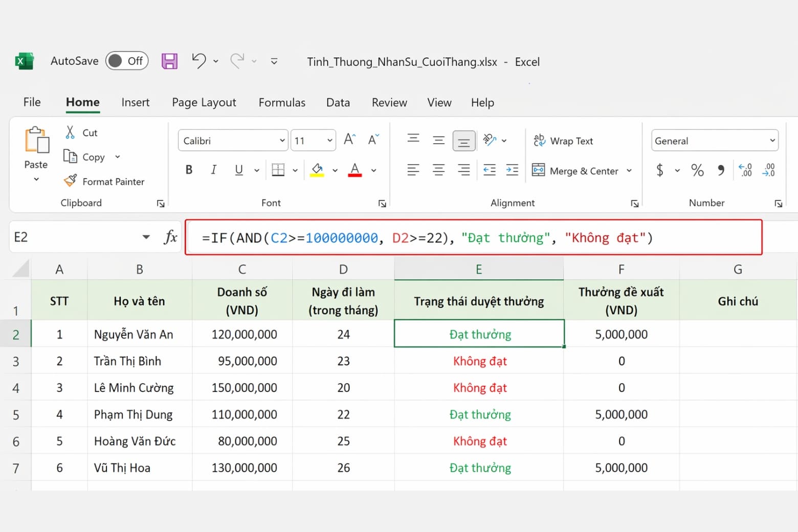The image size is (798, 532).
Task: Center text horizontally icon
Action: (438, 170)
